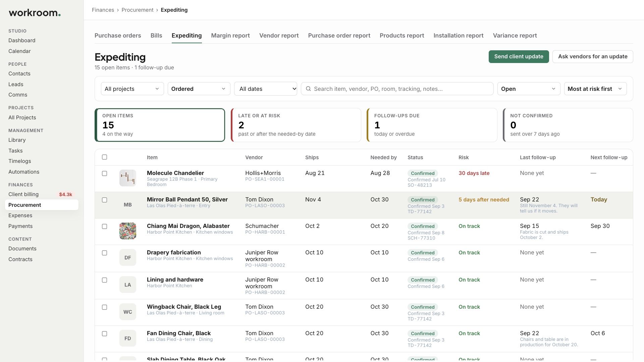
Task: Open the Molecule Chandelier thumbnail
Action: click(128, 178)
